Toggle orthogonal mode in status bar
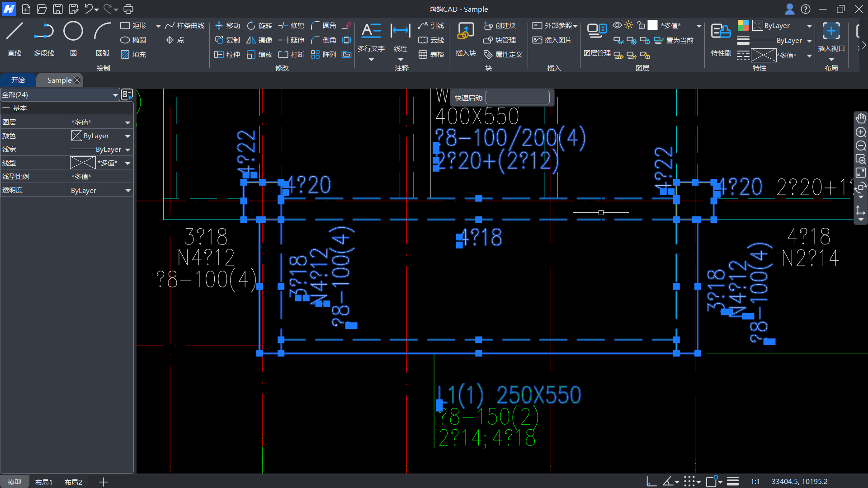The image size is (868, 488). 651,482
